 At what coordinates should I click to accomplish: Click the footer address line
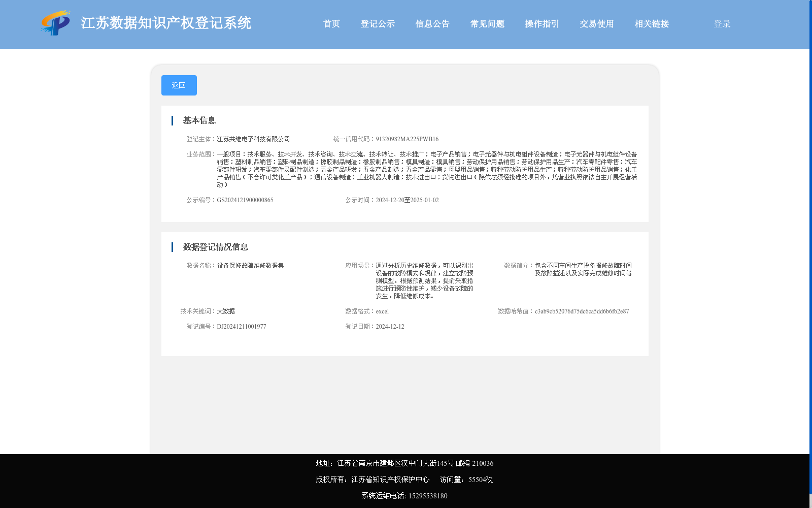click(404, 463)
